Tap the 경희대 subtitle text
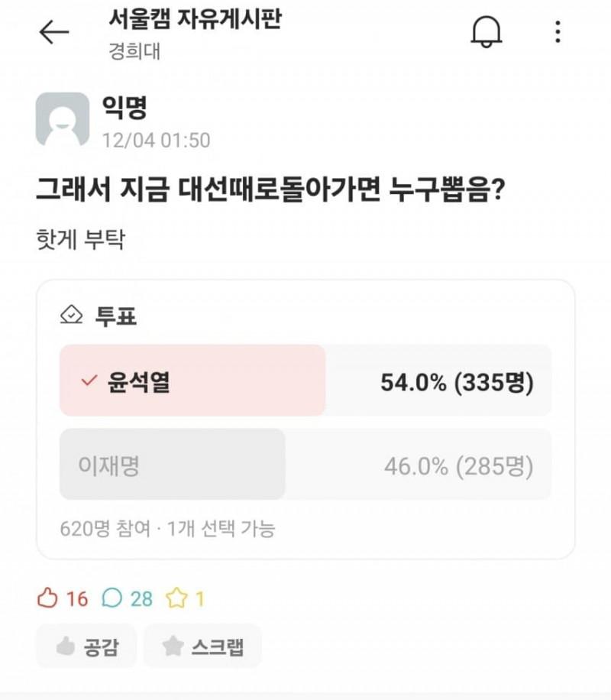Image resolution: width=611 pixels, height=700 pixels. tap(134, 52)
